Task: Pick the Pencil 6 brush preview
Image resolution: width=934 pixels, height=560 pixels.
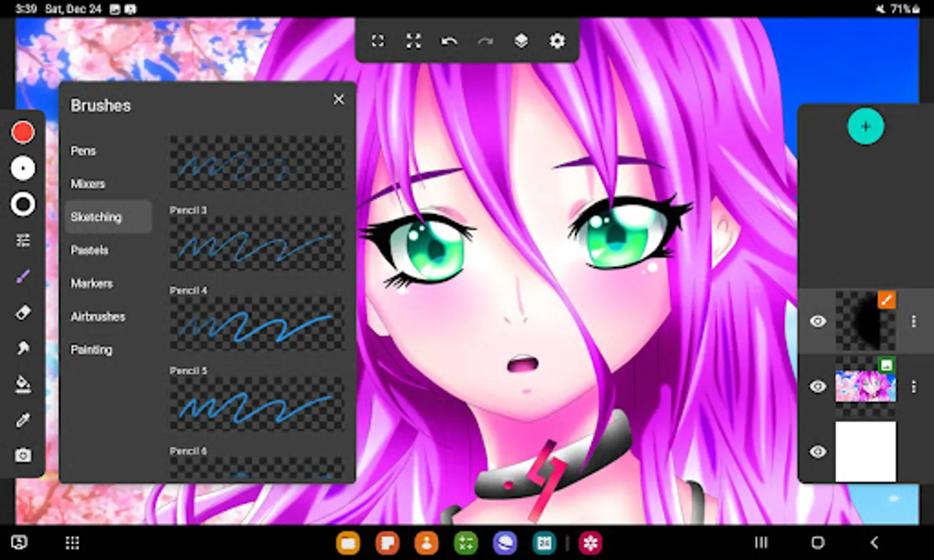Action: pyautogui.click(x=256, y=468)
